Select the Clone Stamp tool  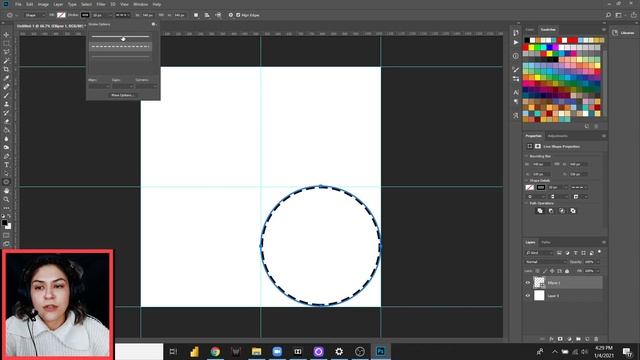(x=6, y=104)
